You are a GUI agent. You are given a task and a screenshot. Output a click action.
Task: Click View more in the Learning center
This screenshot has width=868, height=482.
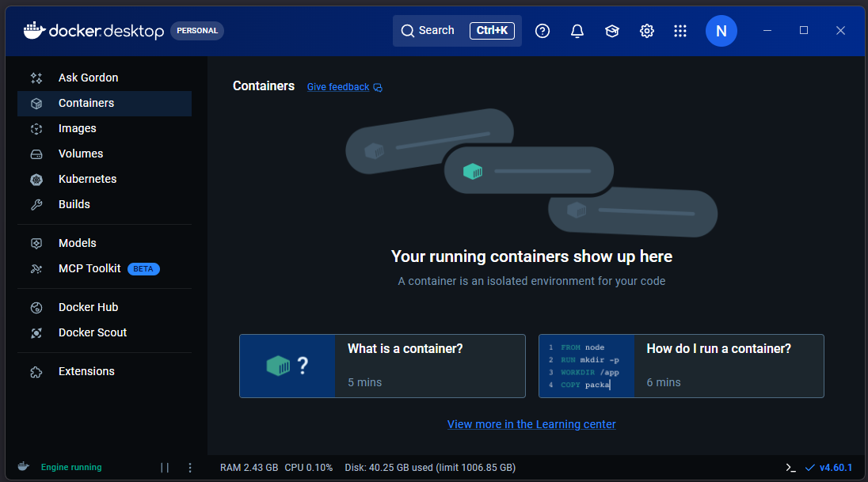pos(531,424)
